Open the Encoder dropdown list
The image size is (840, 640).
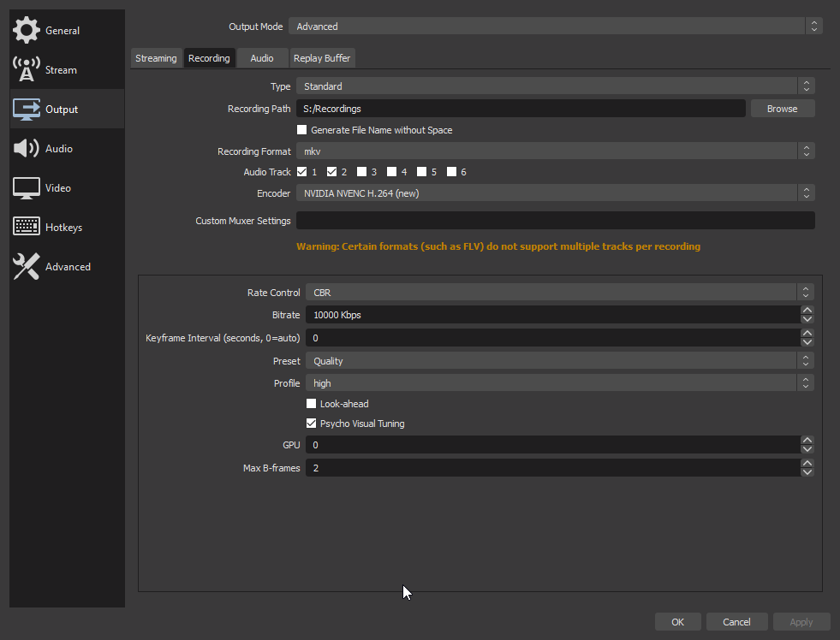554,193
